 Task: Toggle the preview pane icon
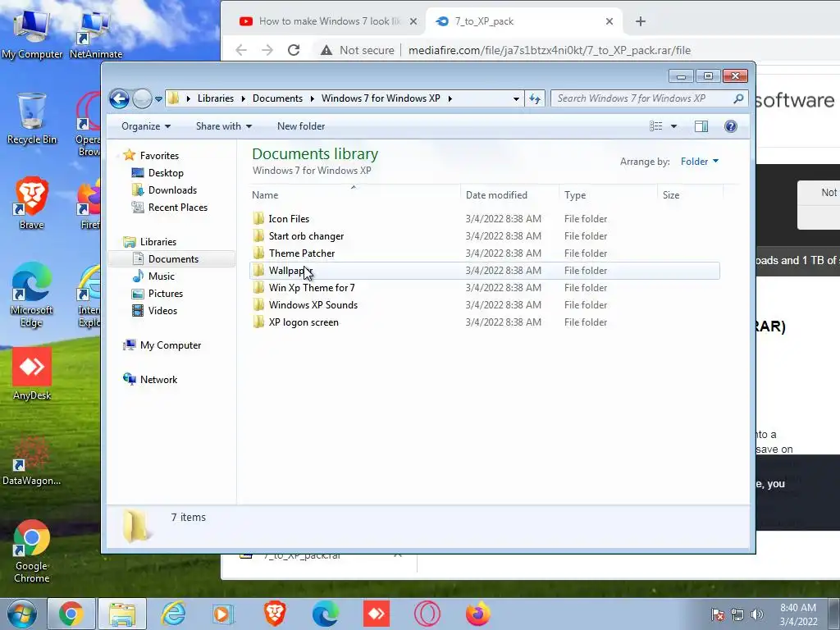(x=701, y=126)
